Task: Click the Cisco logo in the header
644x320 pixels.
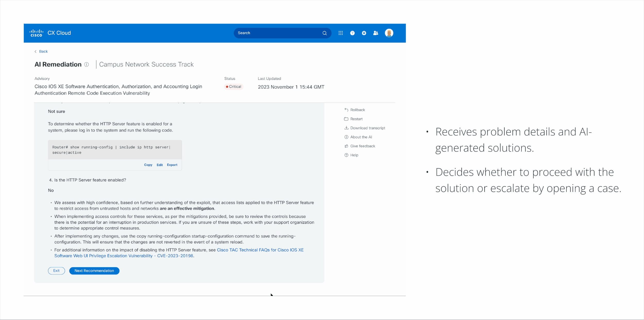Action: (36, 33)
